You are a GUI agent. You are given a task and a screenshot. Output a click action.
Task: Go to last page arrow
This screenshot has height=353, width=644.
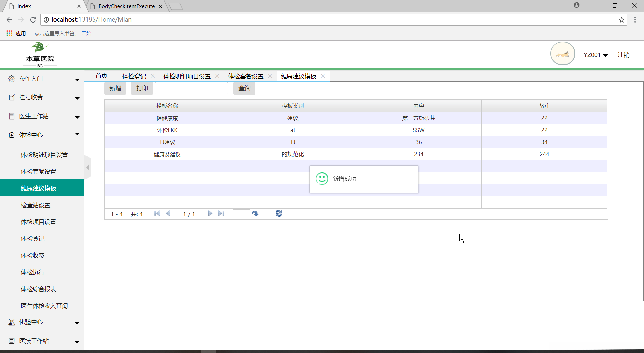pos(221,214)
